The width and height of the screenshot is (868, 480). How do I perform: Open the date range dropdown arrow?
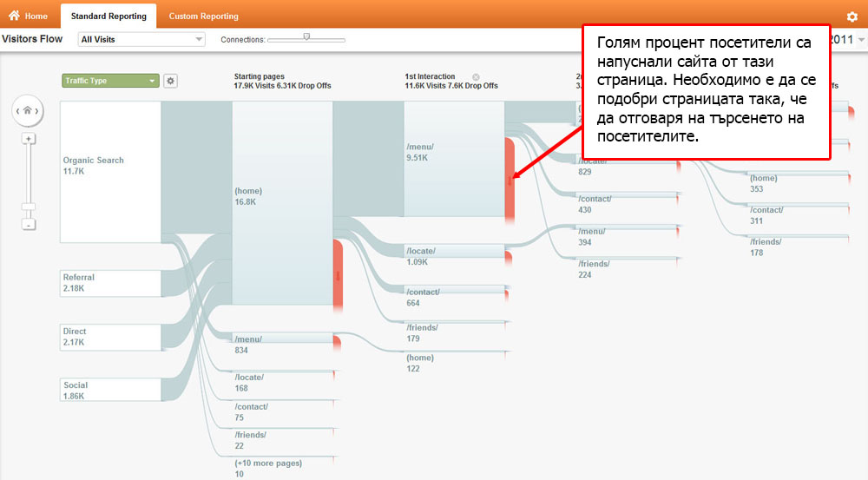pos(861,40)
